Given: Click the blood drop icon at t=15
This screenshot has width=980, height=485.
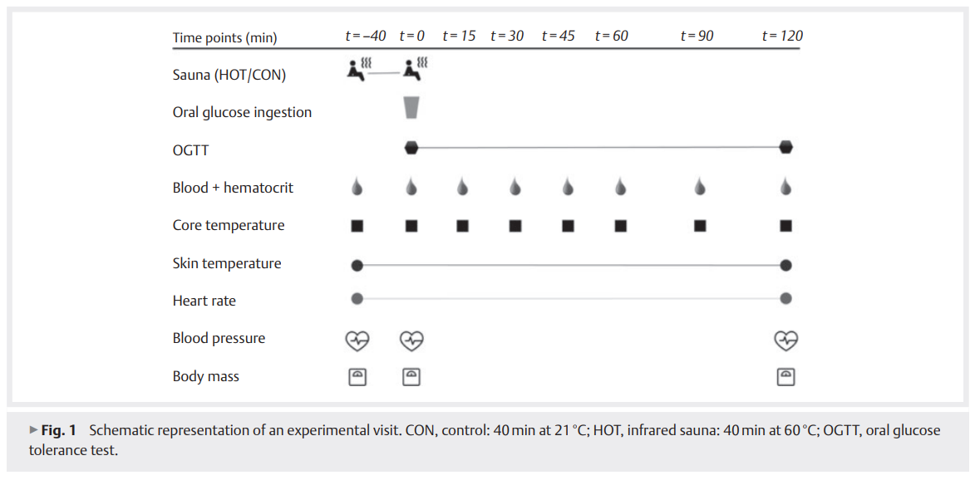Looking at the screenshot, I should [x=462, y=187].
